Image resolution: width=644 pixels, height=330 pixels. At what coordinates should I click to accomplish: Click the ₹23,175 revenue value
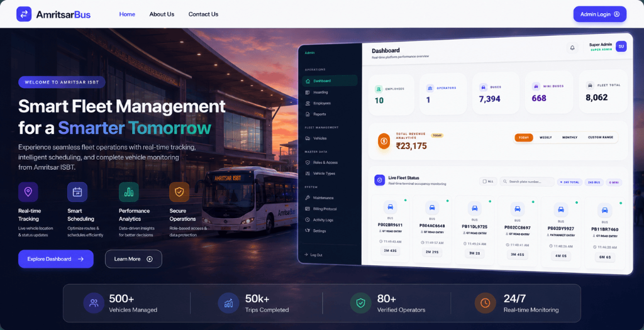(x=411, y=146)
